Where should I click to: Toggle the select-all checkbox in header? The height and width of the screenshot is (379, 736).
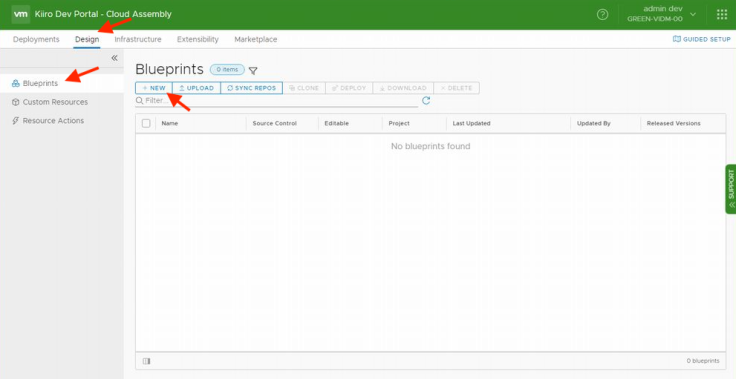(x=146, y=123)
